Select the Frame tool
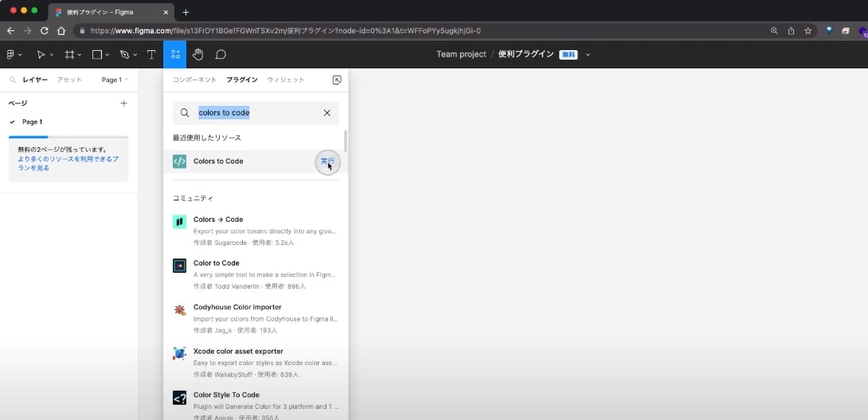Image resolution: width=868 pixels, height=420 pixels. pyautogui.click(x=70, y=54)
